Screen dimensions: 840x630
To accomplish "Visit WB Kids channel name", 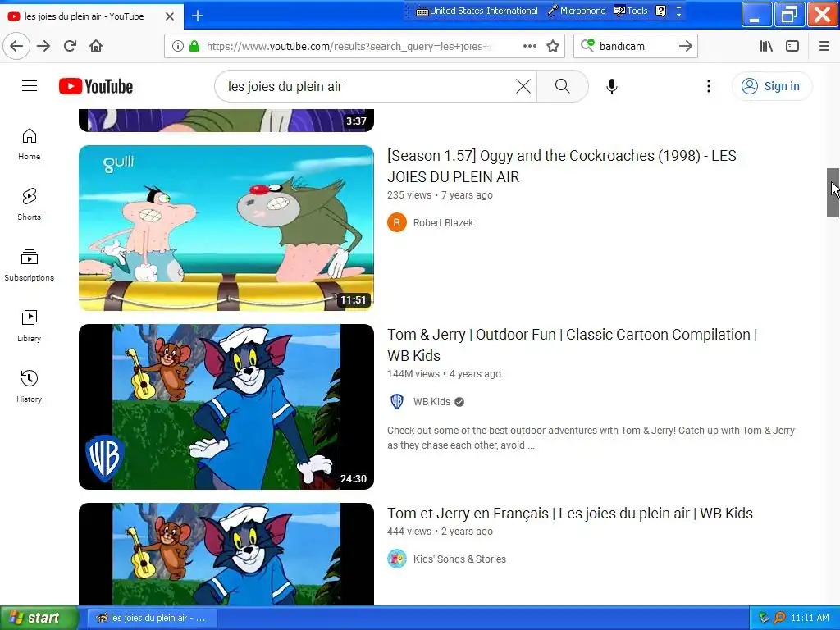I will coord(431,402).
